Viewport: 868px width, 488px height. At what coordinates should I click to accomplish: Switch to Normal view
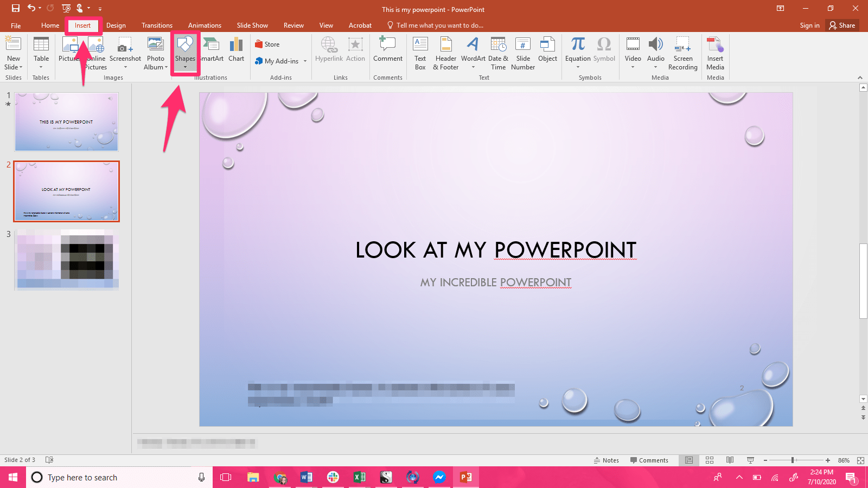click(x=689, y=460)
